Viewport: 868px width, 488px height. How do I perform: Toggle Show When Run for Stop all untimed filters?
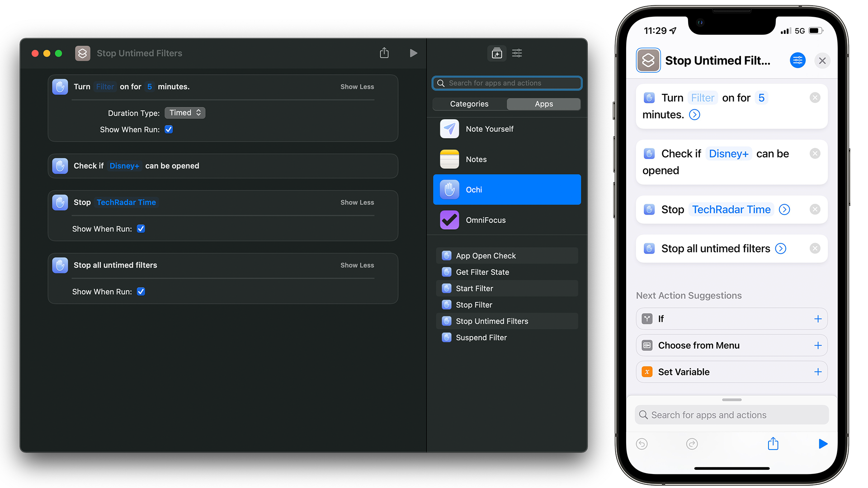pyautogui.click(x=142, y=292)
